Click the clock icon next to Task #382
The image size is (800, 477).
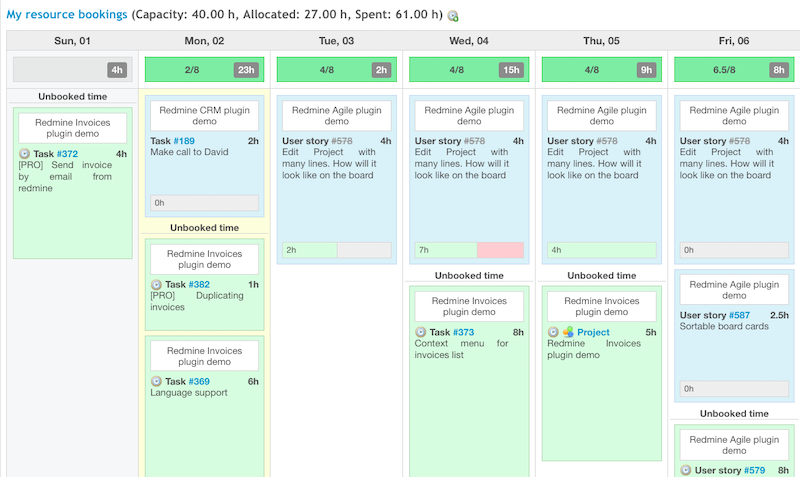pos(156,285)
